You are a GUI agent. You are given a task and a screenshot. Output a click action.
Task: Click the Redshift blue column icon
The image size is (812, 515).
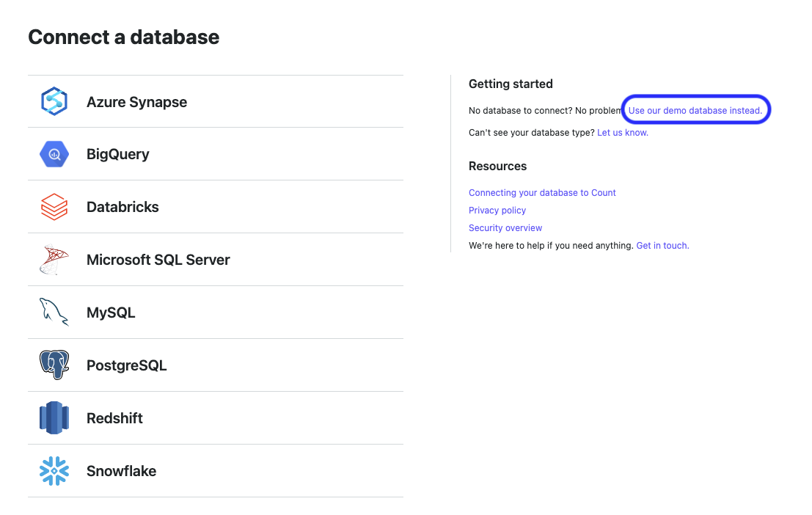[54, 418]
